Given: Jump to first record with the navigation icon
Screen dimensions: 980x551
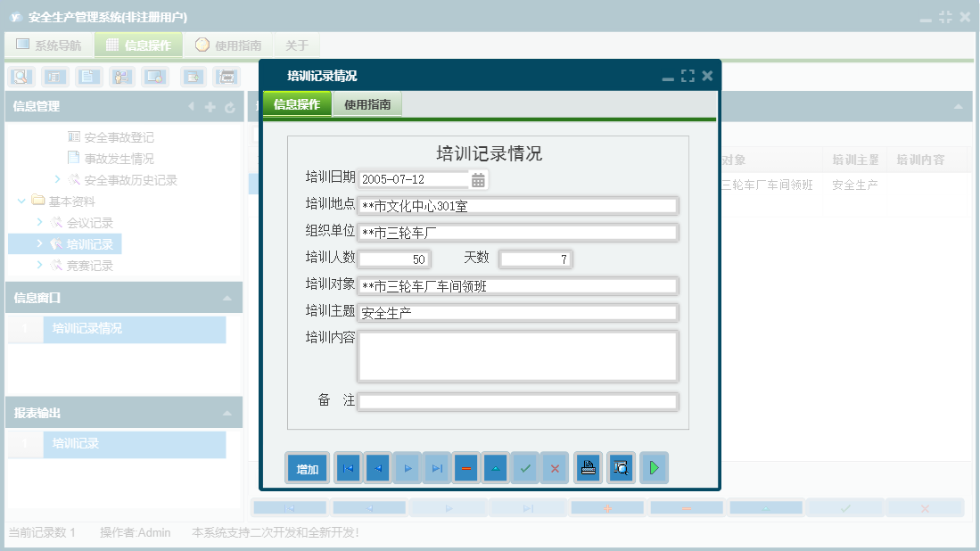Looking at the screenshot, I should pyautogui.click(x=347, y=467).
